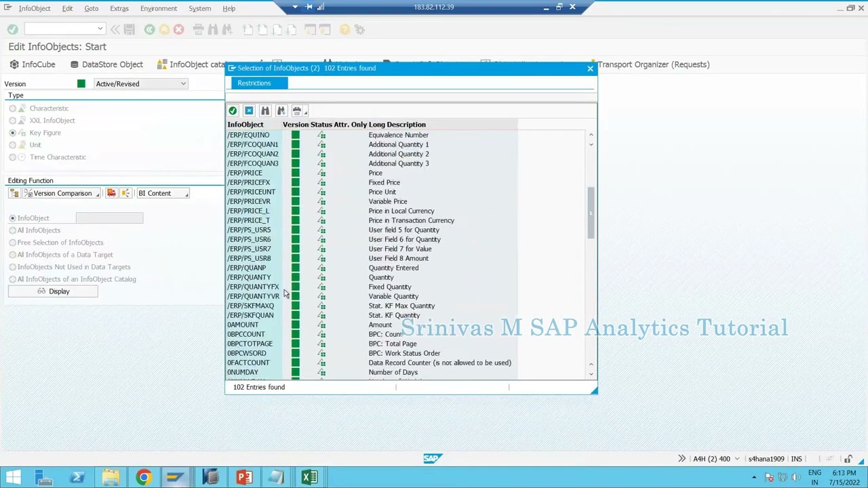Select the Unit radio button
The image size is (868, 488).
[13, 145]
